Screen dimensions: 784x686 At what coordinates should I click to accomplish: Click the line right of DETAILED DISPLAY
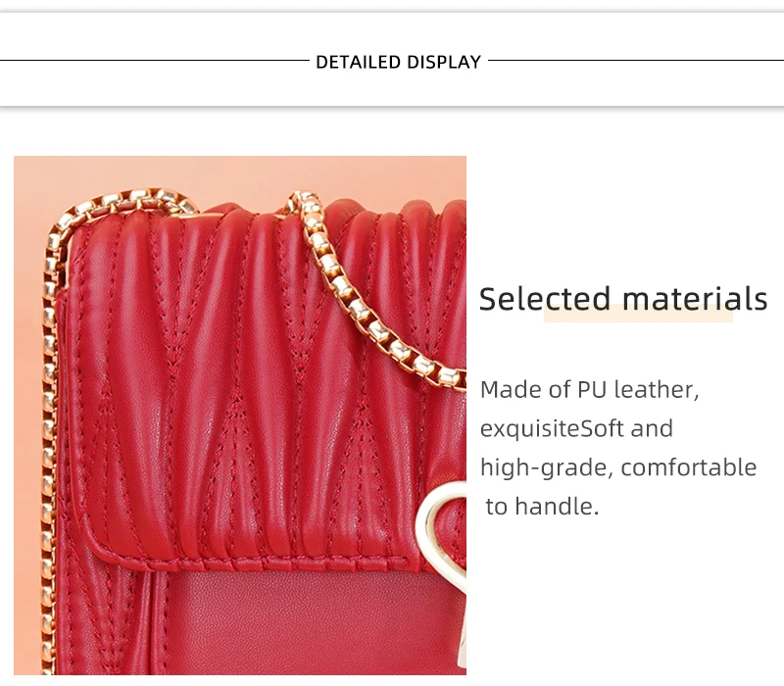point(636,61)
